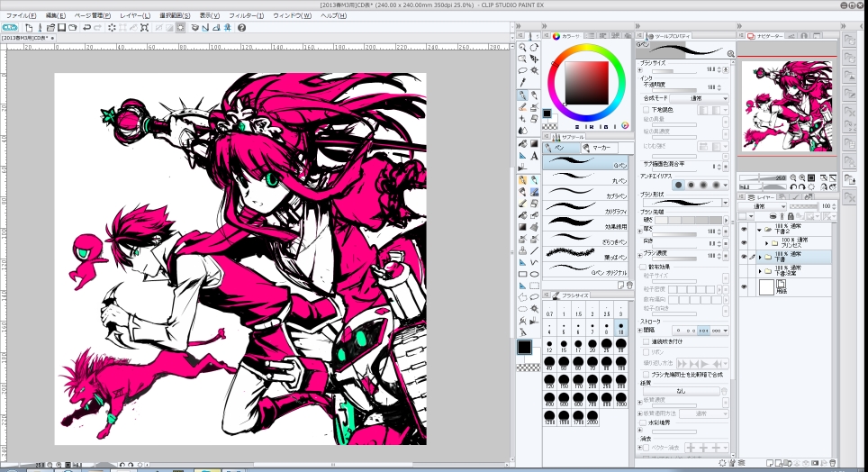This screenshot has width=868, height=472.
Task: Open the 間隔 stroke gap dropdown arrow
Action: coord(725,331)
